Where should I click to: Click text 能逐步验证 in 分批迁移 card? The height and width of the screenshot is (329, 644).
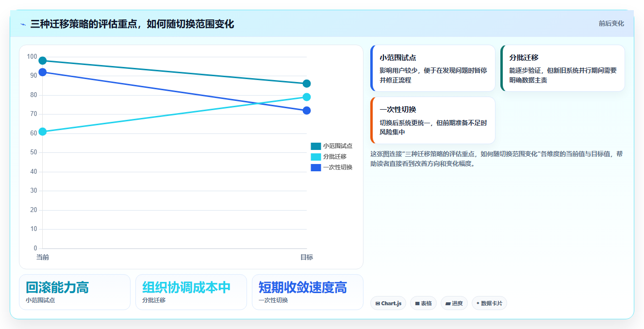[525, 70]
